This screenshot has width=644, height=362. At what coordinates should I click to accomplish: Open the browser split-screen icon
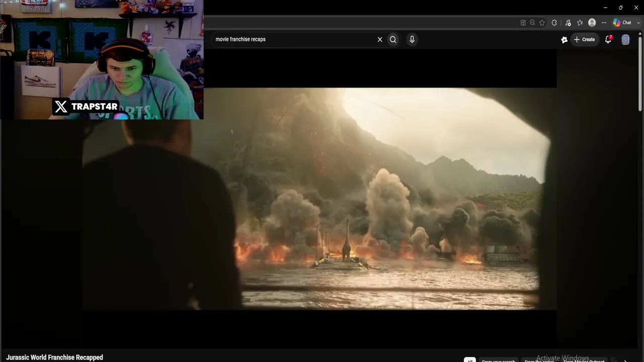click(x=523, y=23)
